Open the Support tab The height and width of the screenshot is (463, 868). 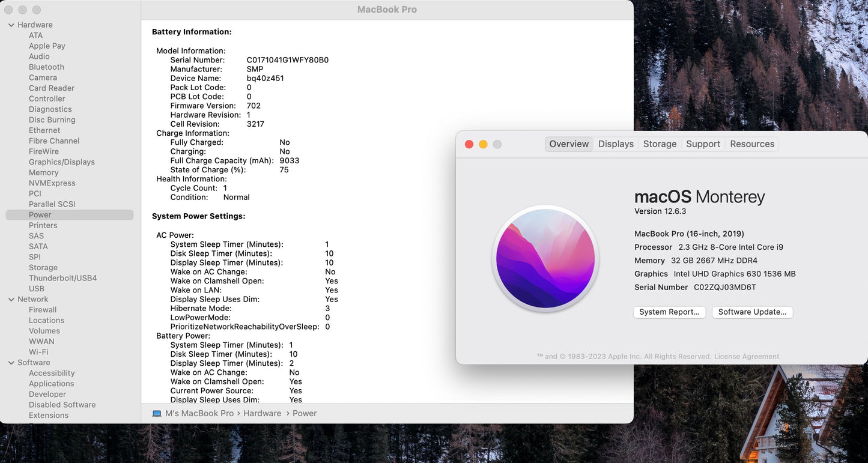tap(703, 144)
